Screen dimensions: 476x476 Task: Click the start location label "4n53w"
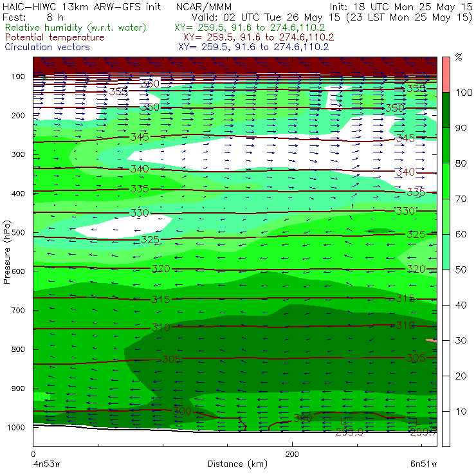click(47, 464)
